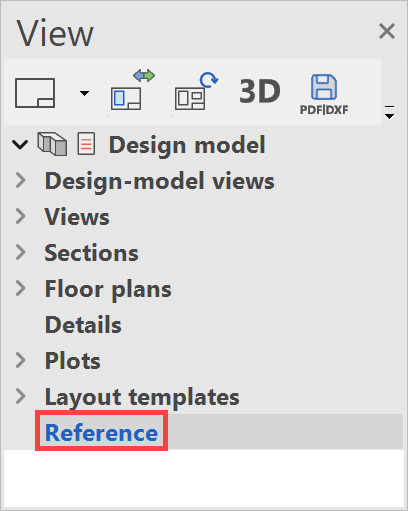Open the toolbar overflow options arrow
This screenshot has height=511, width=408.
pyautogui.click(x=389, y=112)
